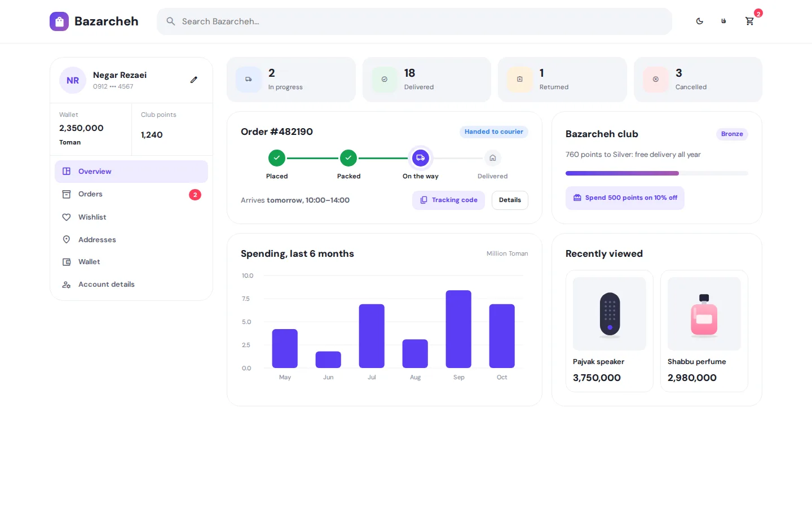Click the red Orders count badge
The height and width of the screenshot is (508, 812).
click(195, 195)
